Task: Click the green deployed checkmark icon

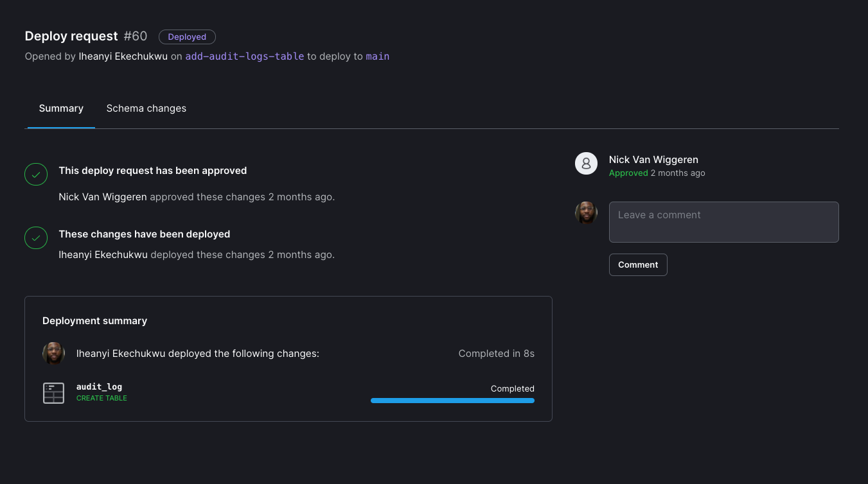Action: (36, 238)
